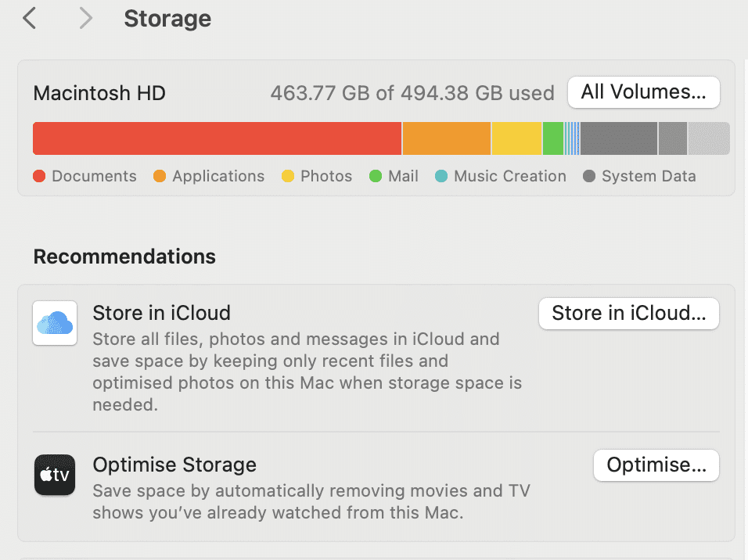This screenshot has height=560, width=748.
Task: Click the Apple TV app icon
Action: tap(55, 475)
